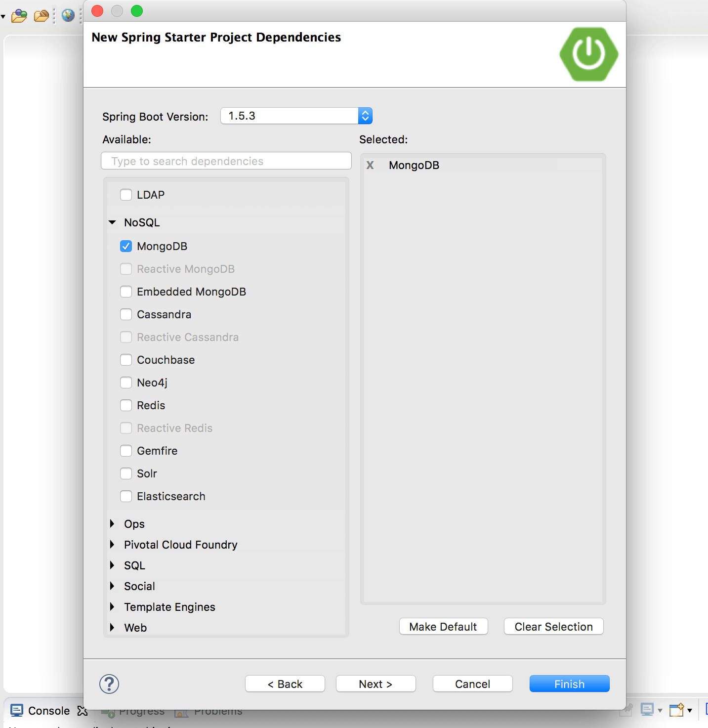Click the dependency search field
Viewport: 708px width, 728px height.
[226, 161]
